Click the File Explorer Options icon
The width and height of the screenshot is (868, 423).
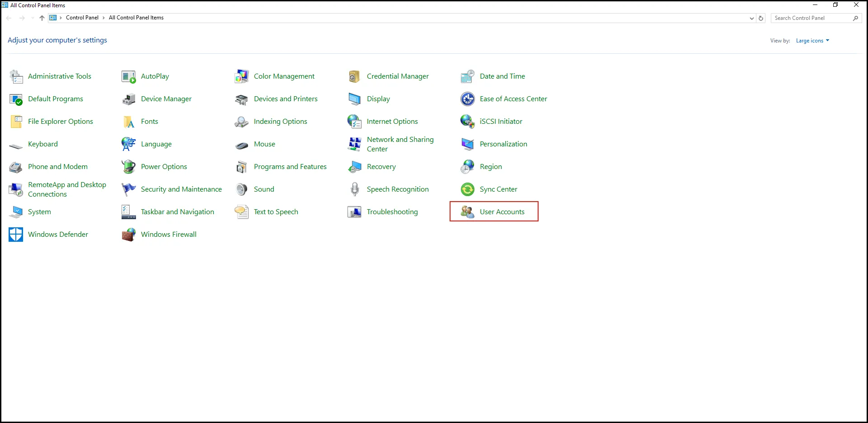click(x=16, y=122)
